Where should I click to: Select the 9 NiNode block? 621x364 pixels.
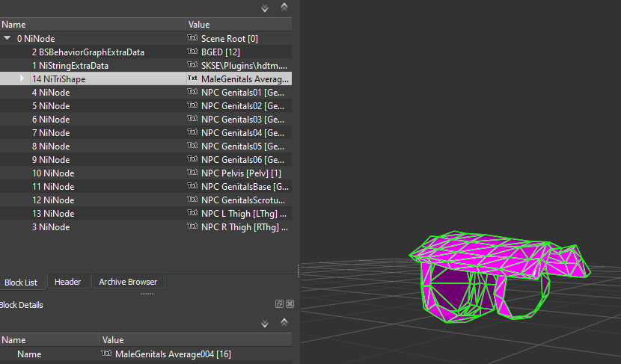(51, 160)
